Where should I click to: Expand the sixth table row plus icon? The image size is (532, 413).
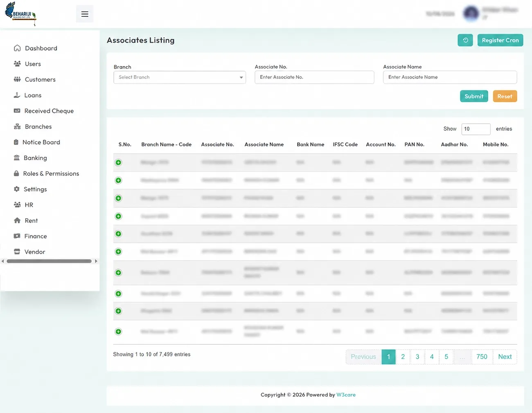point(118,251)
